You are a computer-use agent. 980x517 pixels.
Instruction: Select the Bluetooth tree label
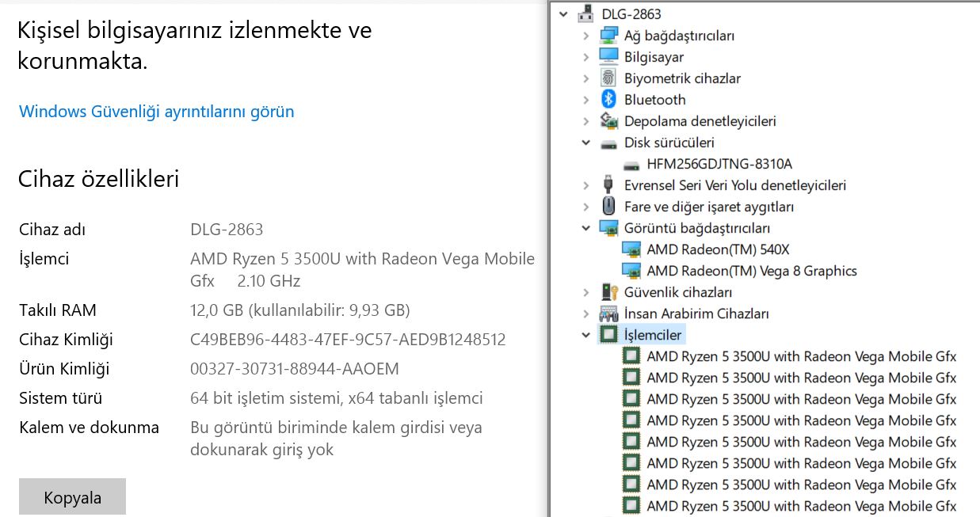point(655,100)
